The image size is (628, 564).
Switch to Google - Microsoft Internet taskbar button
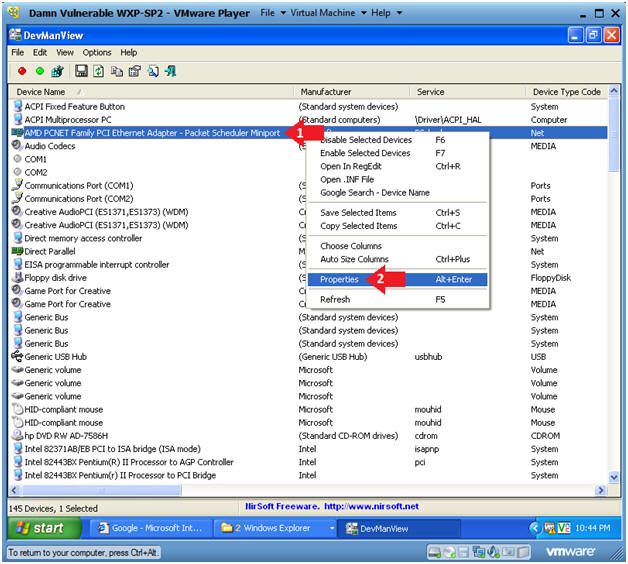[x=150, y=528]
